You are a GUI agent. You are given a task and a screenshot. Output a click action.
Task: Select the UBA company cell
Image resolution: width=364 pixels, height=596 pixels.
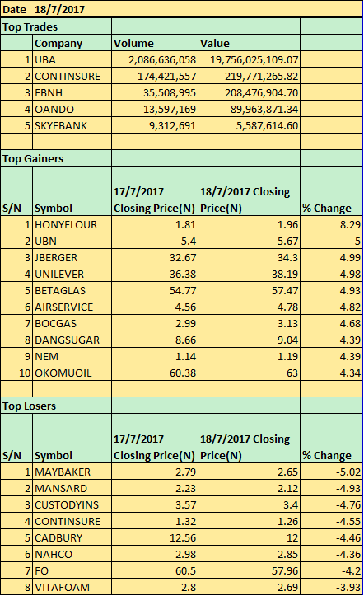72,59
